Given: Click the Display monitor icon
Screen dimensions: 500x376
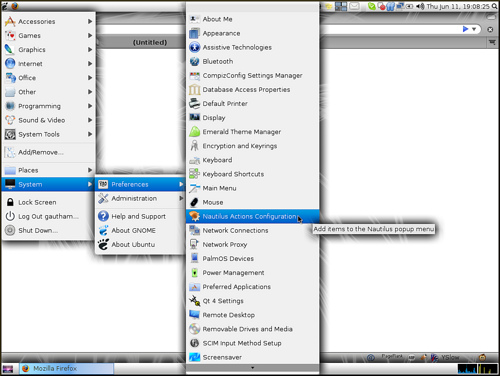Looking at the screenshot, I should tap(194, 118).
